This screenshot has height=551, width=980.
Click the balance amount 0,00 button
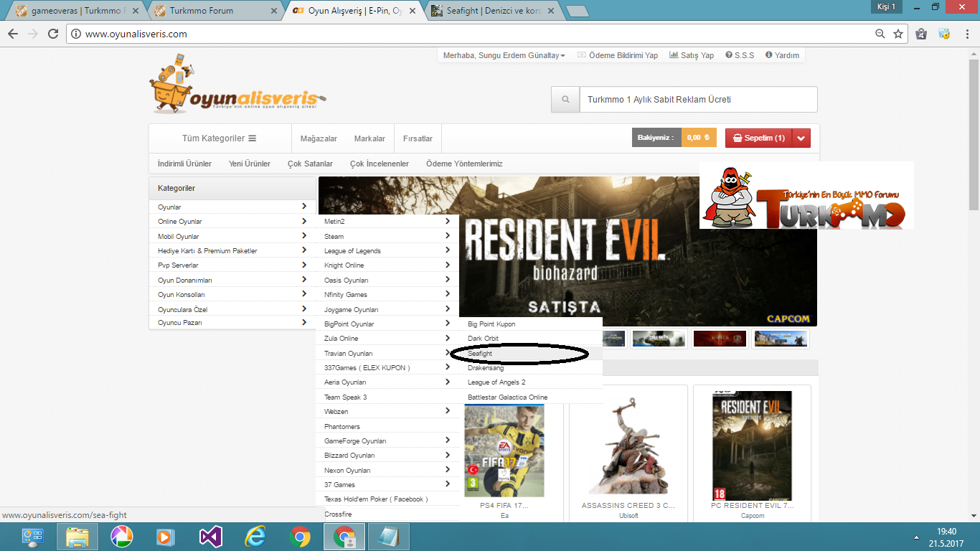point(698,138)
